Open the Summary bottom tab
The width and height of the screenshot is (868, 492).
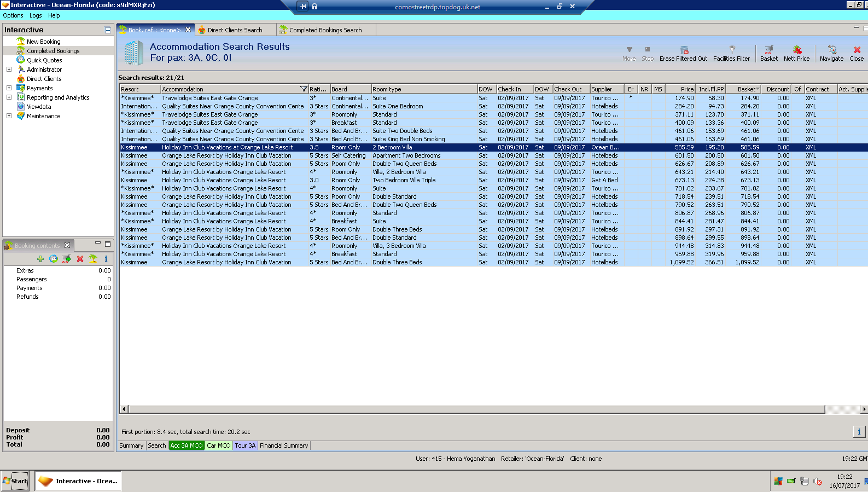click(x=131, y=445)
